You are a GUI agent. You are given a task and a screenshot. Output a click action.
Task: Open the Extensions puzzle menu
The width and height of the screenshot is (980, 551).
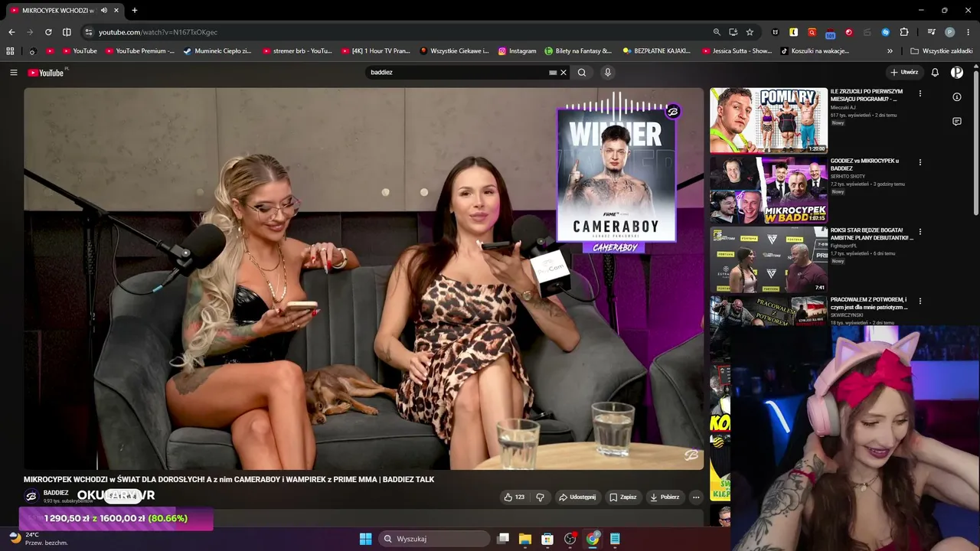tap(904, 32)
